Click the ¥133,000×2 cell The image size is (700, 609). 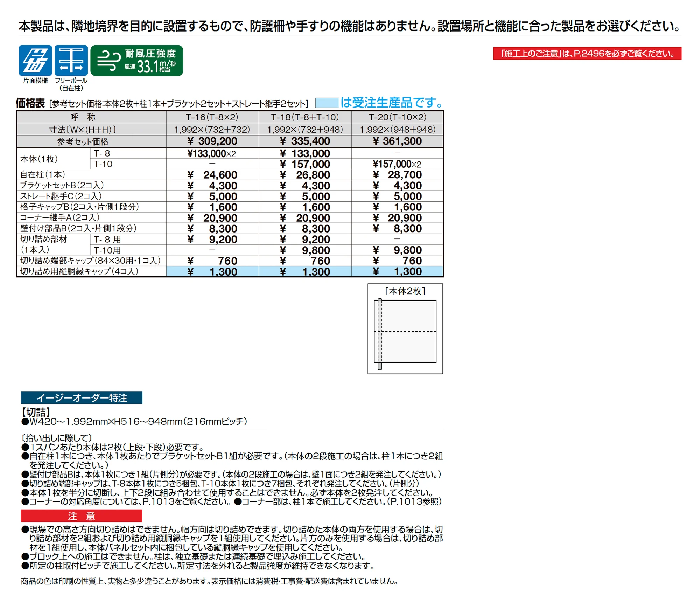(x=212, y=153)
